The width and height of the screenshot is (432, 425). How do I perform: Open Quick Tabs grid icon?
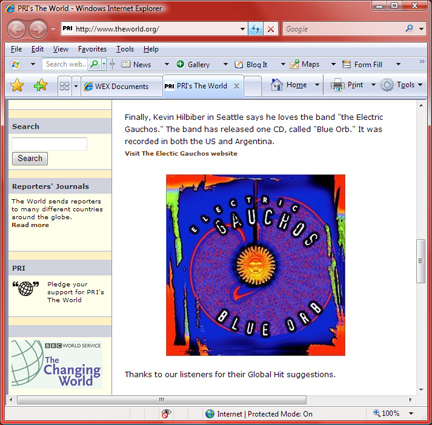point(64,86)
